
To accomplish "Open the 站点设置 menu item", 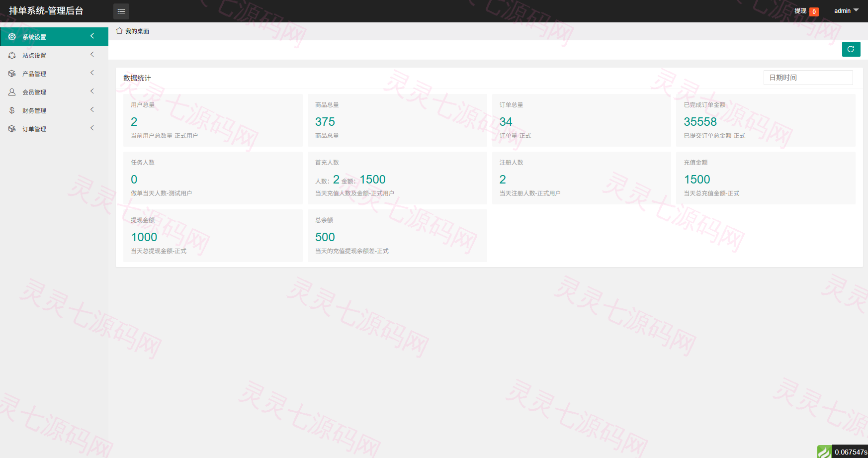I will 54,55.
